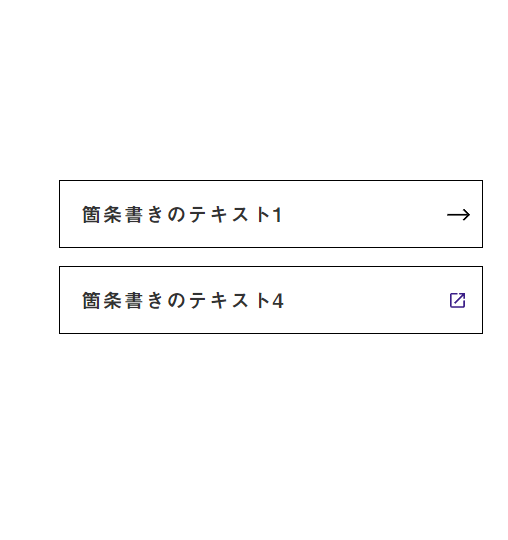Launch external page via テキスト4 icon
The image size is (508, 540).
click(458, 300)
